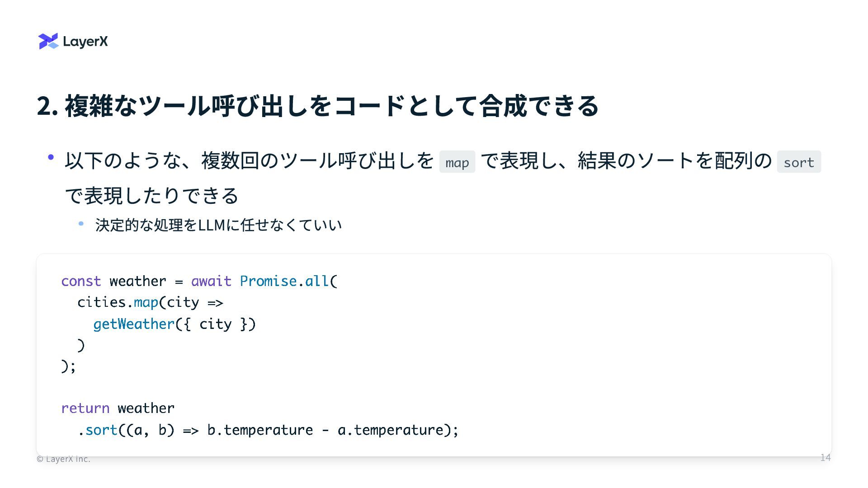
Task: Click the getWeather function call
Action: coord(134,324)
